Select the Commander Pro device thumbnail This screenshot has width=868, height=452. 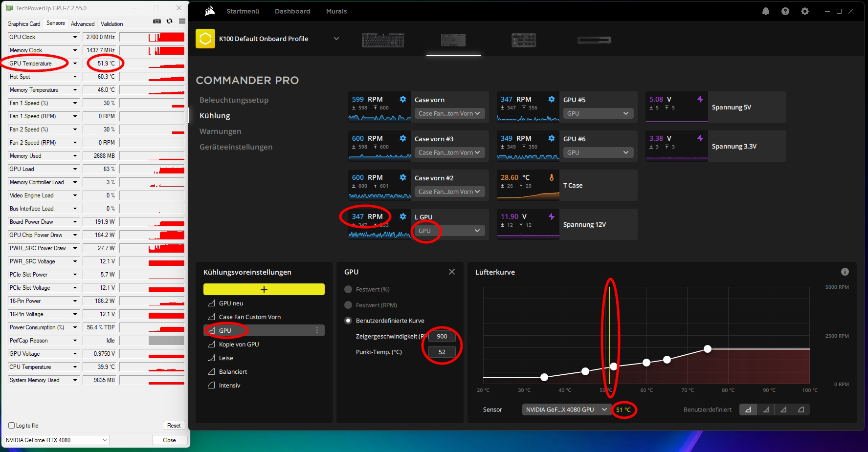click(453, 40)
